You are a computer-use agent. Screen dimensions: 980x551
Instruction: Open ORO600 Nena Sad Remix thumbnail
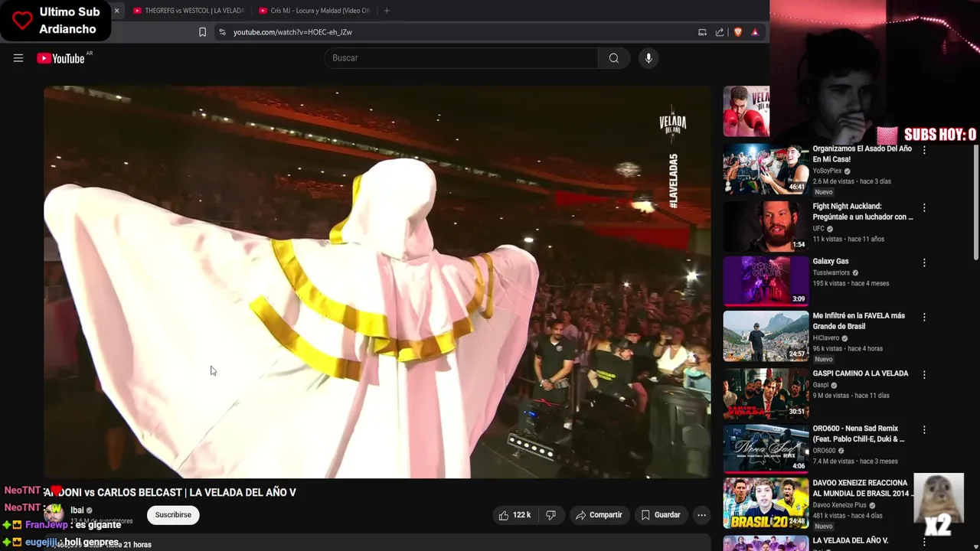766,448
